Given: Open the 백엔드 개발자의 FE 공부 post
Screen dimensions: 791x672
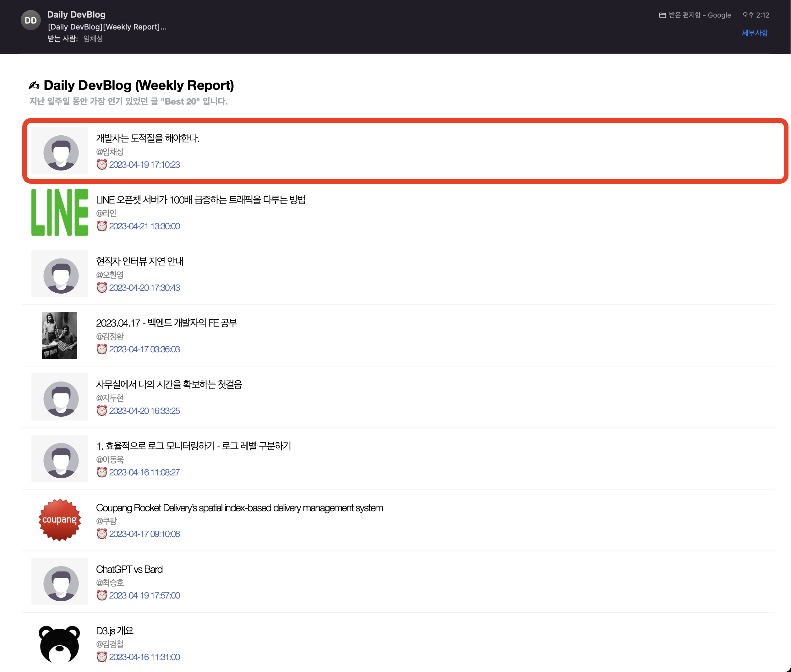Looking at the screenshot, I should coord(166,323).
